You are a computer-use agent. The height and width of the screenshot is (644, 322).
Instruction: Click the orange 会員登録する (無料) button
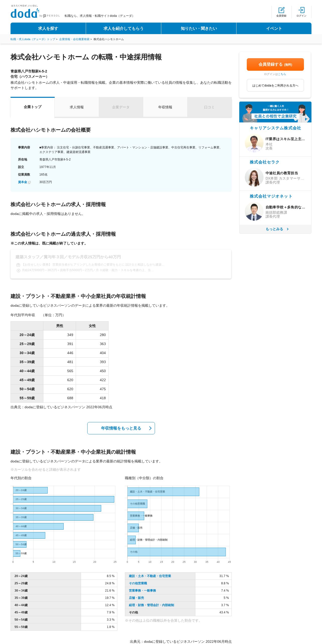(275, 64)
